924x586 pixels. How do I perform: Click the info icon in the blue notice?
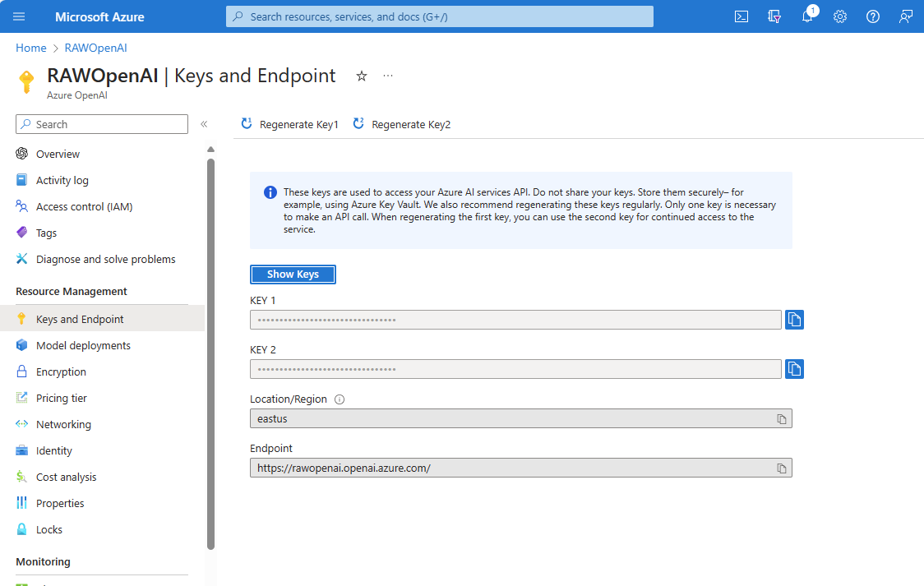coord(270,192)
